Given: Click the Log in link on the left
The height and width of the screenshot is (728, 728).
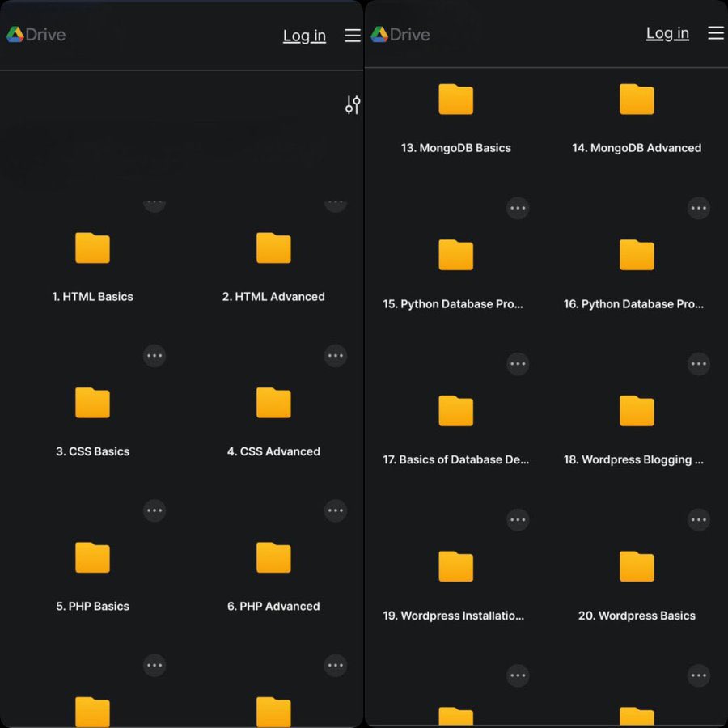Looking at the screenshot, I should 304,36.
